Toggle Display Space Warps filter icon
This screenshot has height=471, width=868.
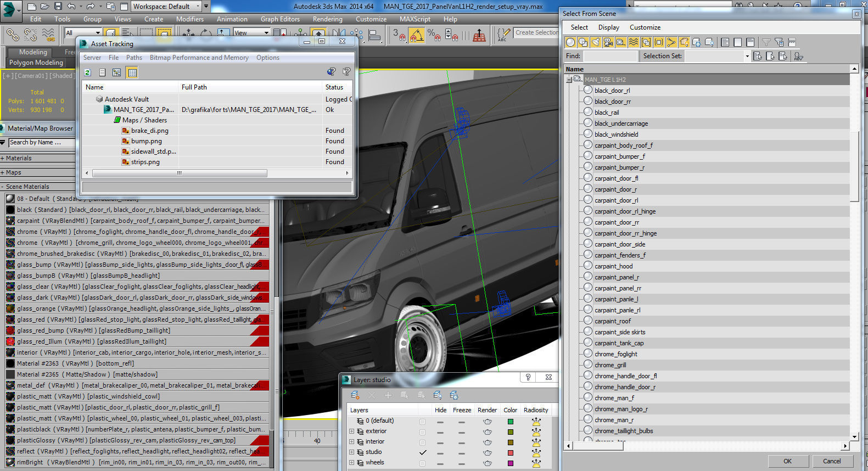click(x=634, y=42)
